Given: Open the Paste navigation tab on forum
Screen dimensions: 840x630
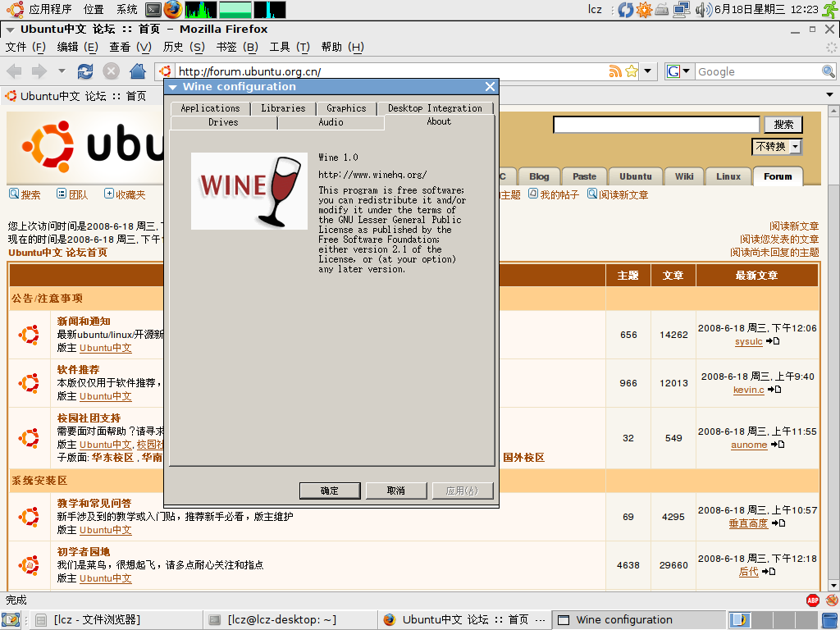Looking at the screenshot, I should pyautogui.click(x=584, y=176).
